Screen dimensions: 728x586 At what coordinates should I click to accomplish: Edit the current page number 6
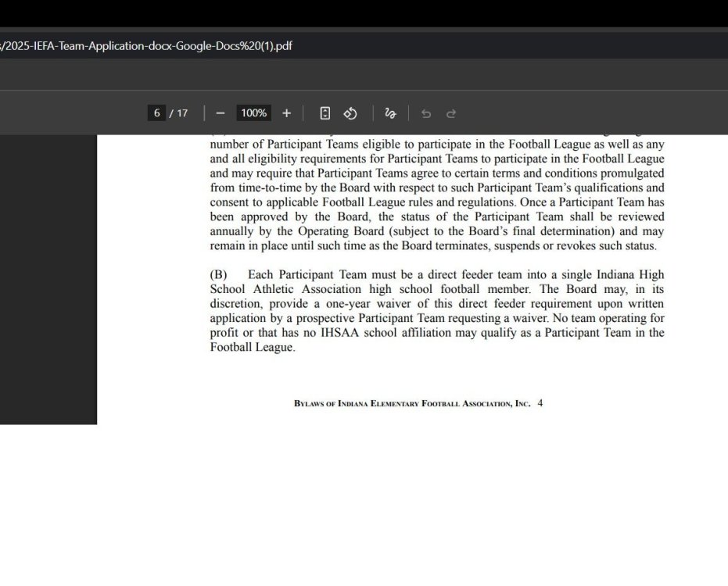156,113
